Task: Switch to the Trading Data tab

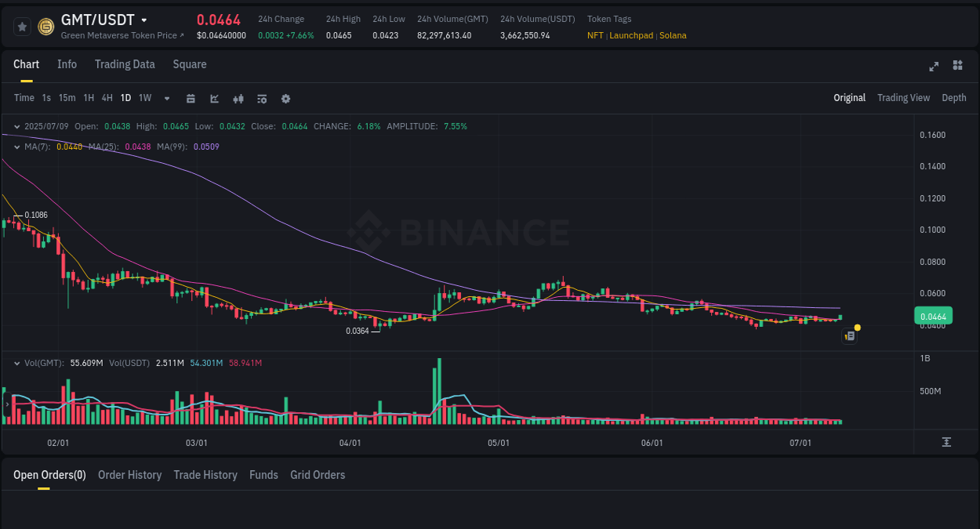Action: coord(125,64)
